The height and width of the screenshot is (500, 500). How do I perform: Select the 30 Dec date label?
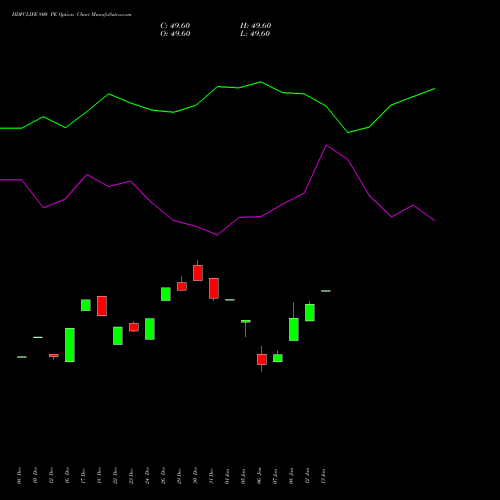click(195, 476)
